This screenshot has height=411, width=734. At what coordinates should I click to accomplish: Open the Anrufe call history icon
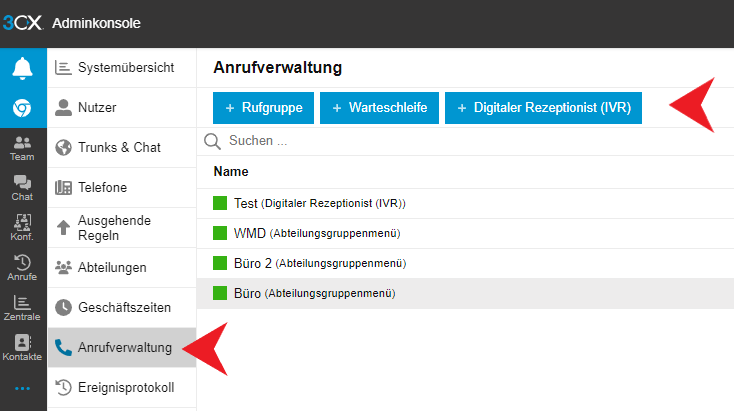click(x=22, y=268)
